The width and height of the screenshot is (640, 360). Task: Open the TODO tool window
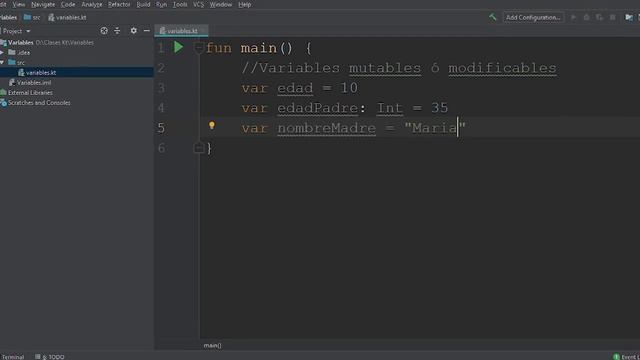coord(50,356)
